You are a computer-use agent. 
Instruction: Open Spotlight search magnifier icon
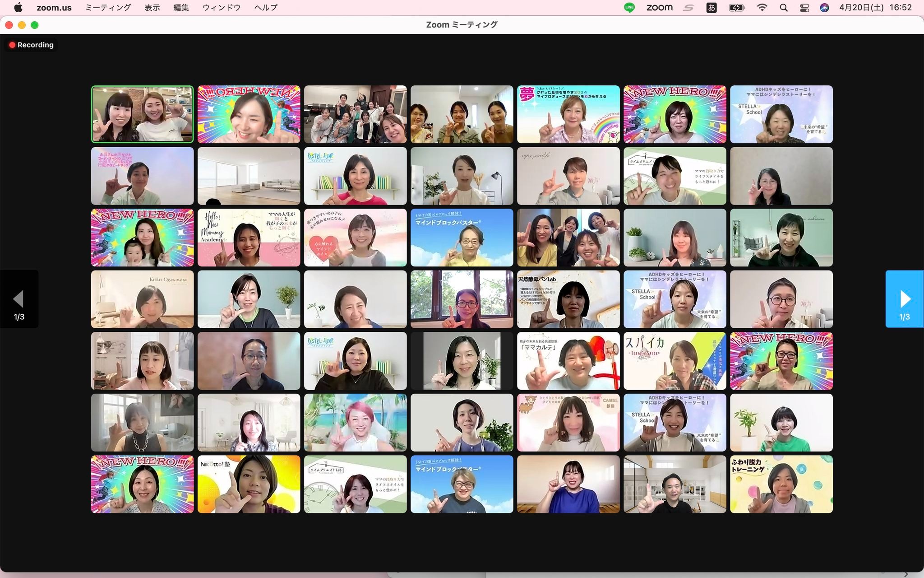click(x=784, y=8)
